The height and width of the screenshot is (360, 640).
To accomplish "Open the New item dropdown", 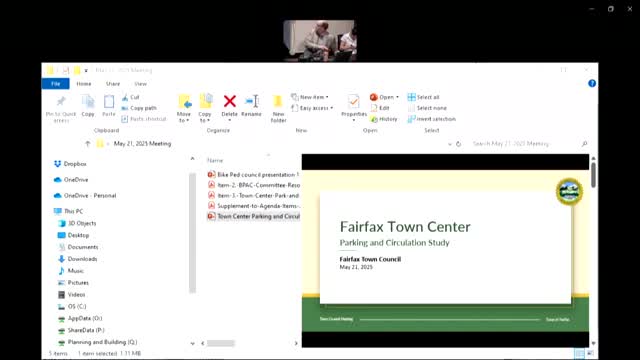I will (310, 97).
